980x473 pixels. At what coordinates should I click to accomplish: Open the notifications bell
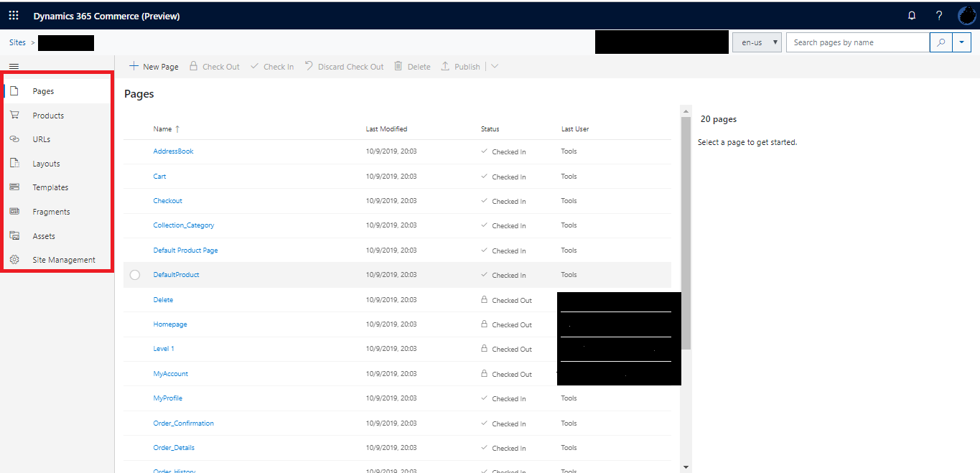pos(912,15)
